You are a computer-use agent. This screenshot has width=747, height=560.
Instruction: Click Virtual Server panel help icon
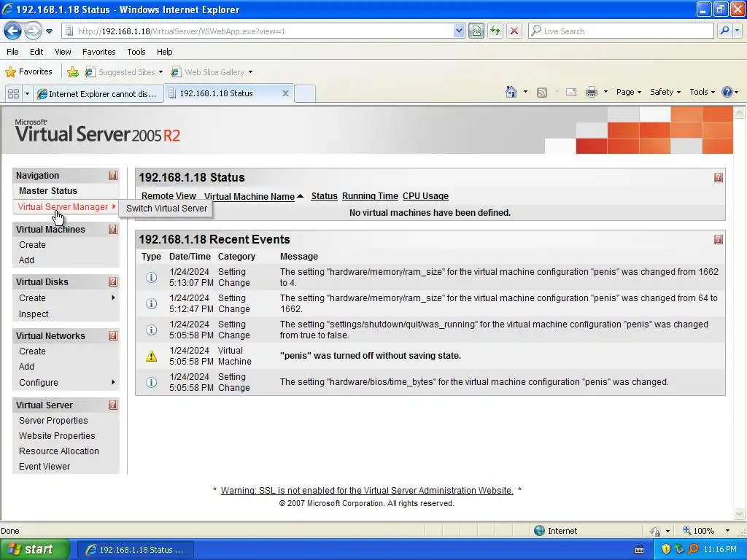point(113,405)
